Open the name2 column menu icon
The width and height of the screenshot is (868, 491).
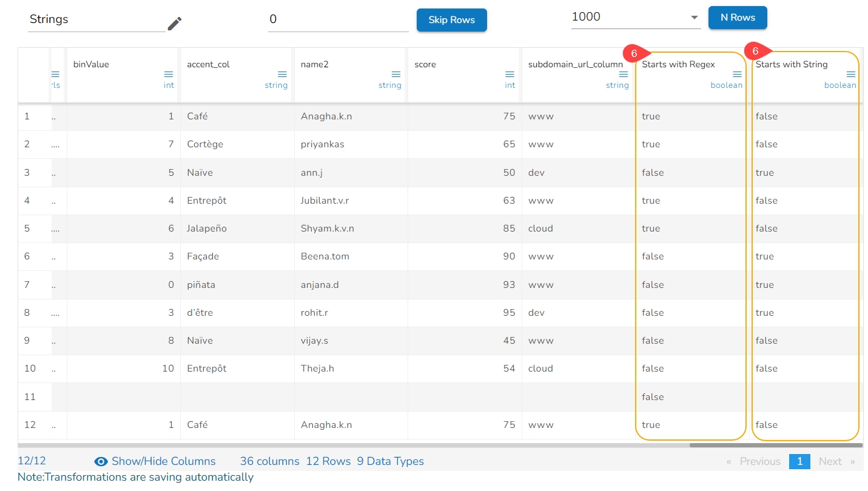click(396, 75)
